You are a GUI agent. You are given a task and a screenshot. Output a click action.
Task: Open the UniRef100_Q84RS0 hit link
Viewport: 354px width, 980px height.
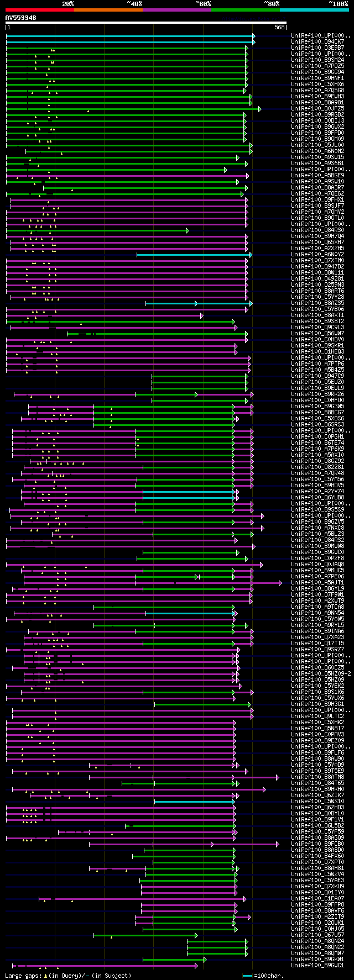click(x=317, y=230)
